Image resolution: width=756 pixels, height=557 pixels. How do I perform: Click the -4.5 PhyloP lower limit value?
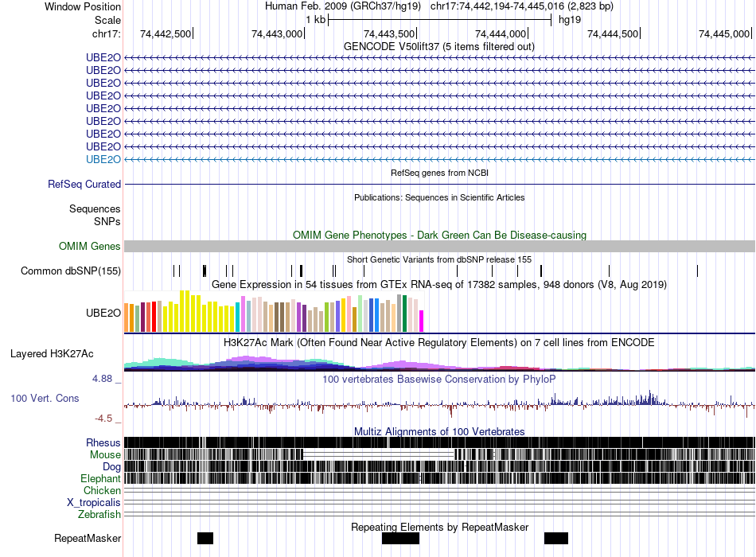[103, 419]
